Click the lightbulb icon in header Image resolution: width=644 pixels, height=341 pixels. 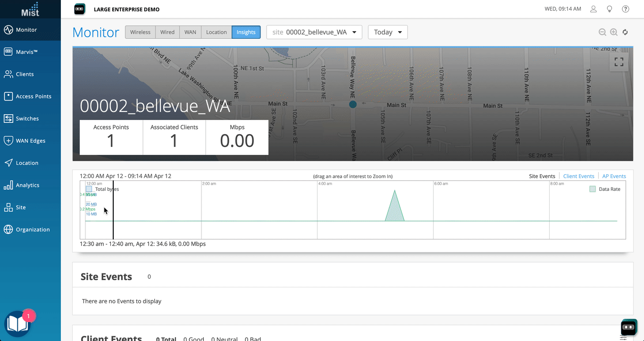click(609, 9)
